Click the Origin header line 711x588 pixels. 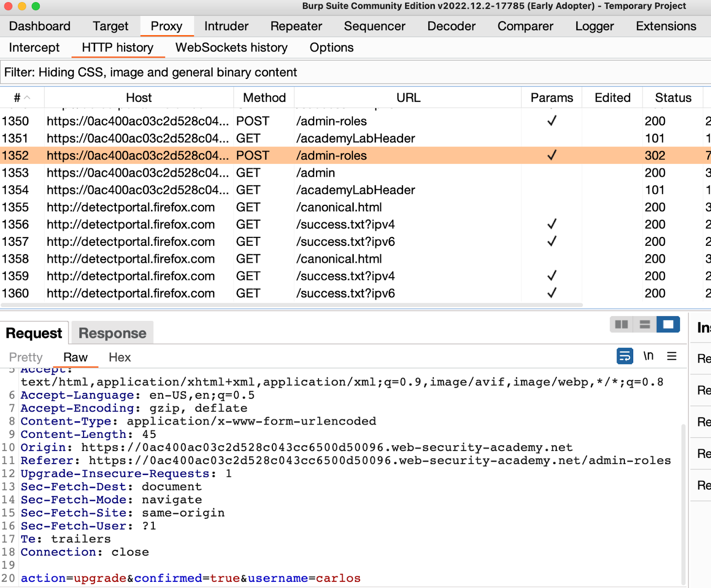(296, 448)
